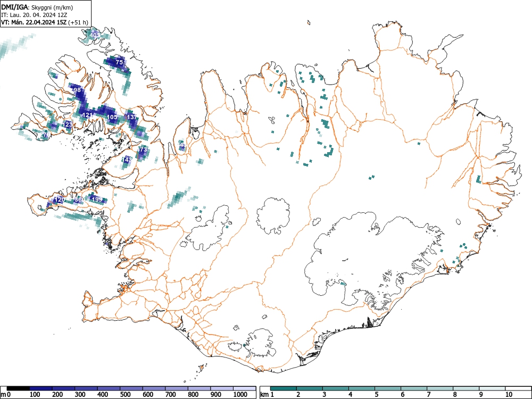
Task: Click the 276 visibility value on the map
Action: [x=46, y=135]
